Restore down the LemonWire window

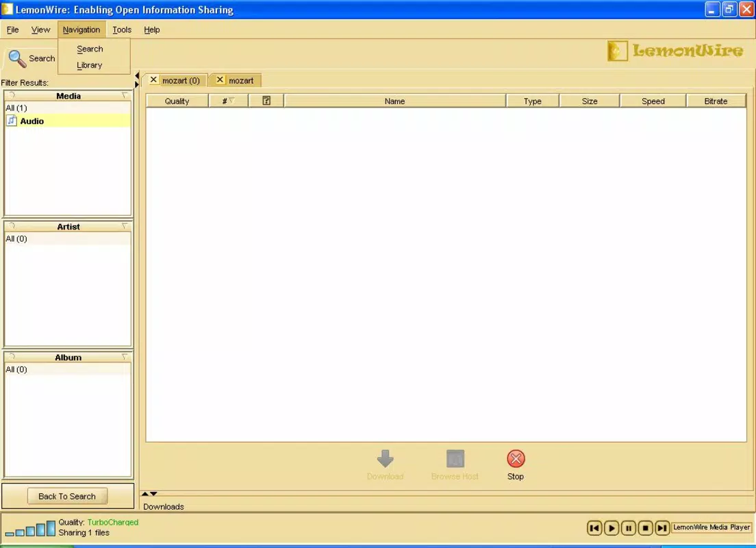pyautogui.click(x=729, y=9)
